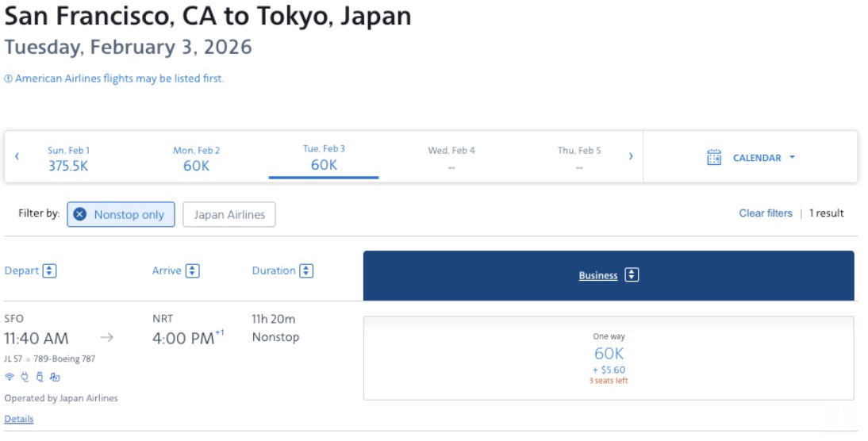Open the flight Details link
The width and height of the screenshot is (868, 441).
click(19, 419)
